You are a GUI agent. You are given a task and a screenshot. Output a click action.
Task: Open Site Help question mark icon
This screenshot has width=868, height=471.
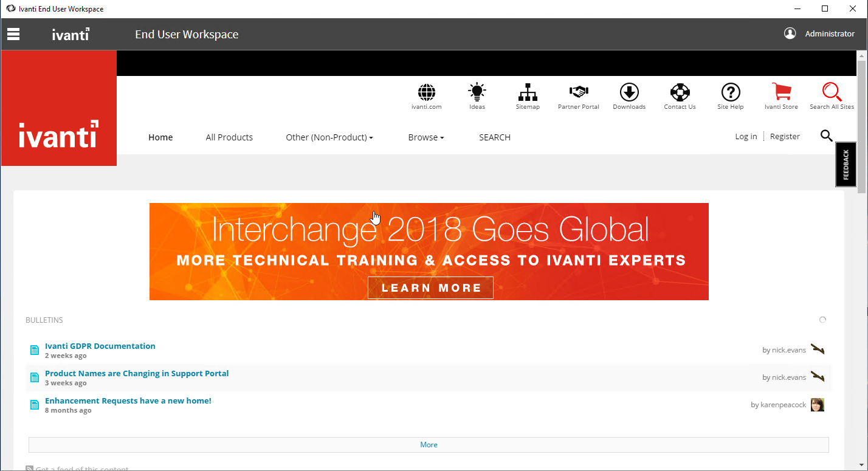click(730, 92)
